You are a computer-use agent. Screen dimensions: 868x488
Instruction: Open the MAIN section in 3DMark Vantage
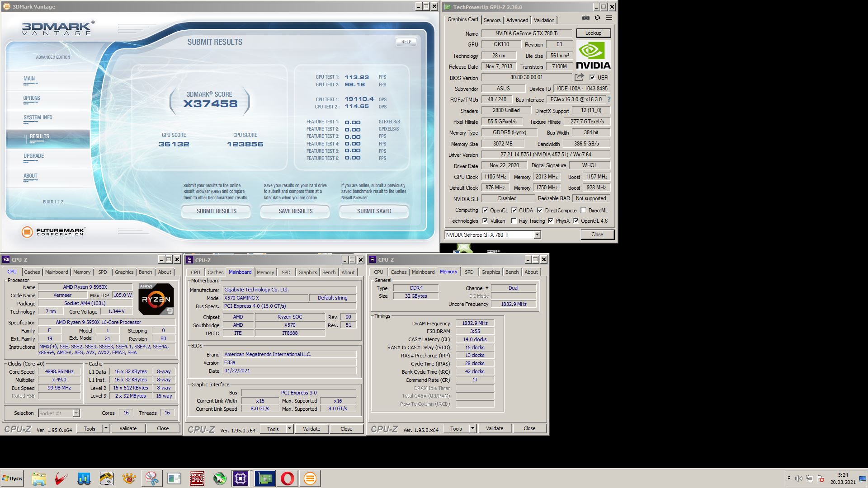coord(29,79)
